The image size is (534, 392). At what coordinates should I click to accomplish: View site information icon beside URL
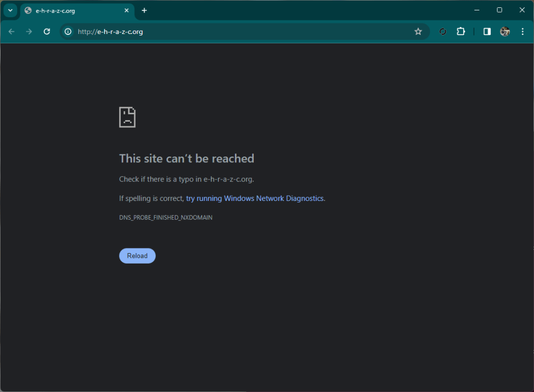point(68,32)
